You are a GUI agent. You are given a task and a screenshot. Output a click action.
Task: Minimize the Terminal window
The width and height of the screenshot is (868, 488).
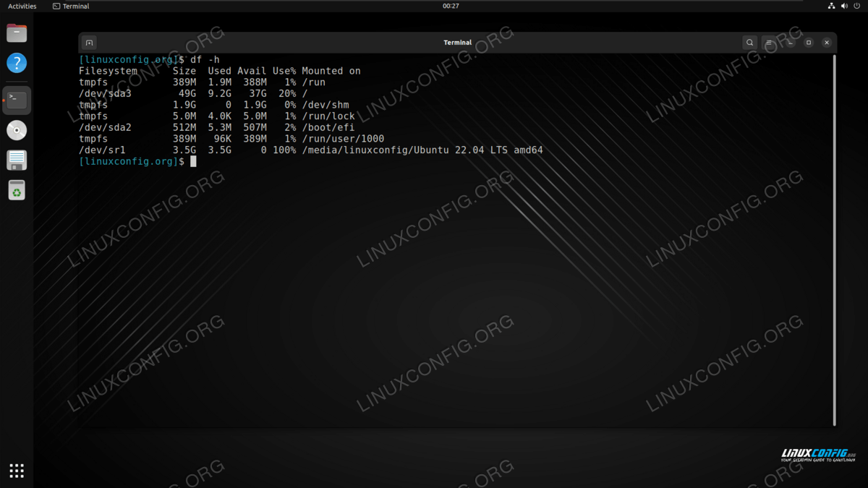click(x=790, y=43)
